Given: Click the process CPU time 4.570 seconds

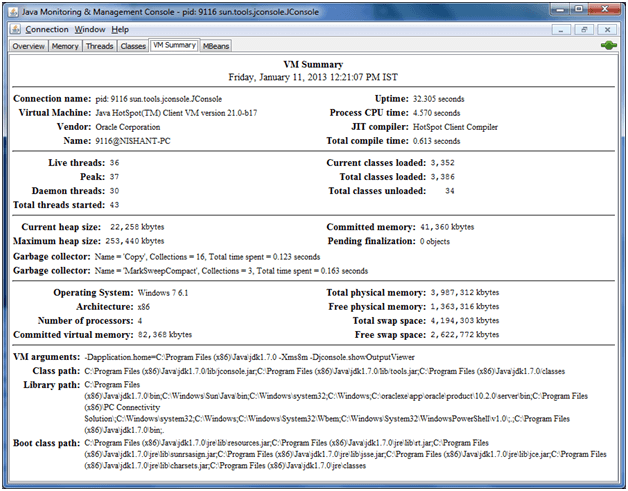Looking at the screenshot, I should coord(437,113).
